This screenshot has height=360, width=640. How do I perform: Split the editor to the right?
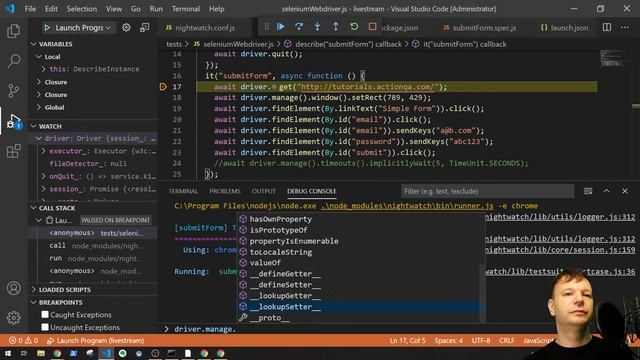[607, 27]
